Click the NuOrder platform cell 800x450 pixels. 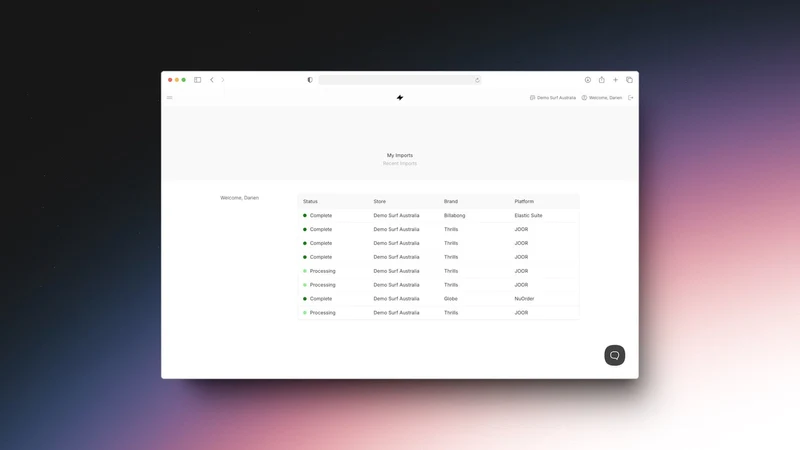(524, 298)
